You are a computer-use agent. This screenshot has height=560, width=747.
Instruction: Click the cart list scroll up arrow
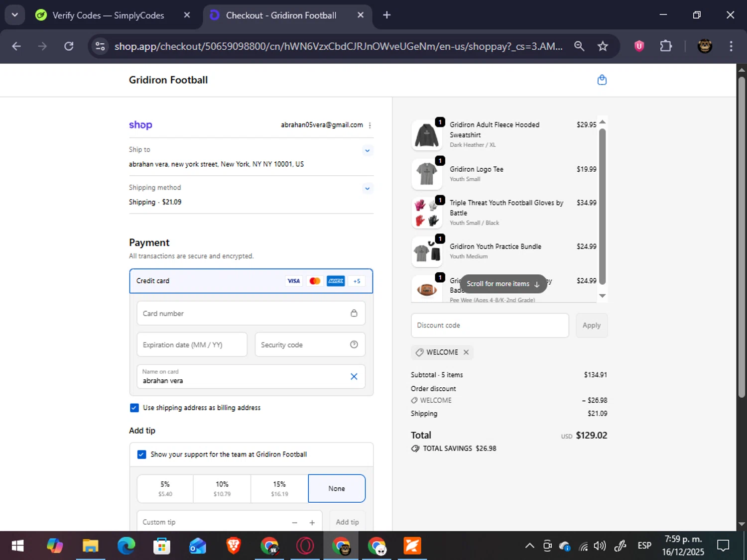point(602,122)
